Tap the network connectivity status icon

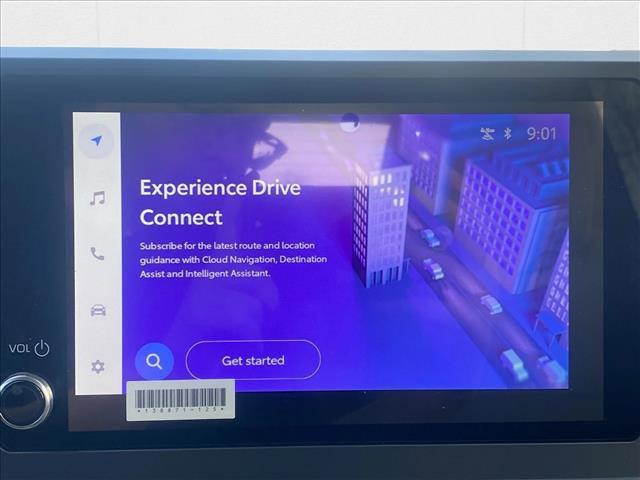tap(487, 133)
